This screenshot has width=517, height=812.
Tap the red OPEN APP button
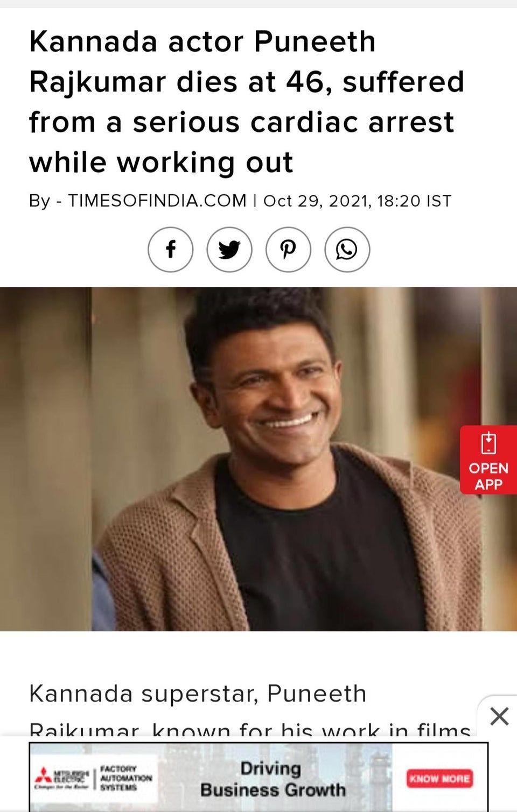[488, 460]
